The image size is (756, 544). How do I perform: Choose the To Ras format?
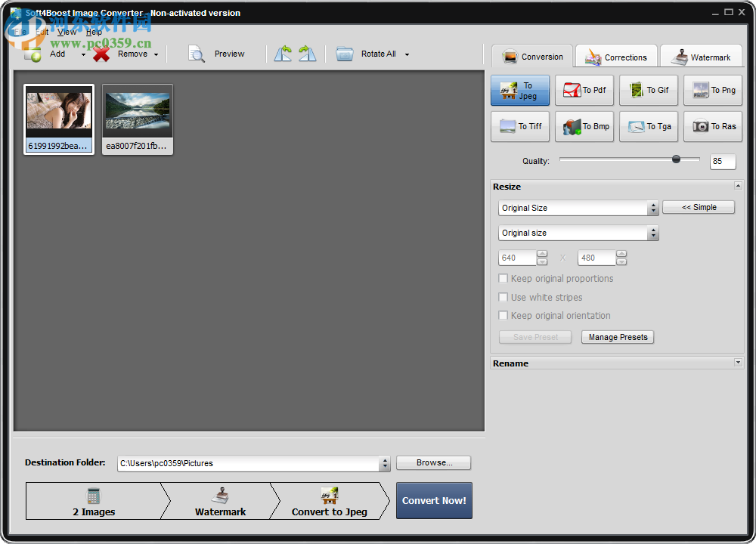(x=712, y=126)
